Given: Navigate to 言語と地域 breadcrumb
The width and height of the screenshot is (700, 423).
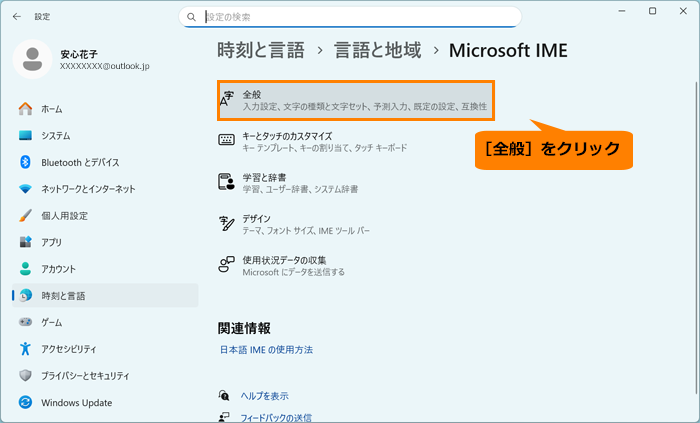Looking at the screenshot, I should point(378,50).
